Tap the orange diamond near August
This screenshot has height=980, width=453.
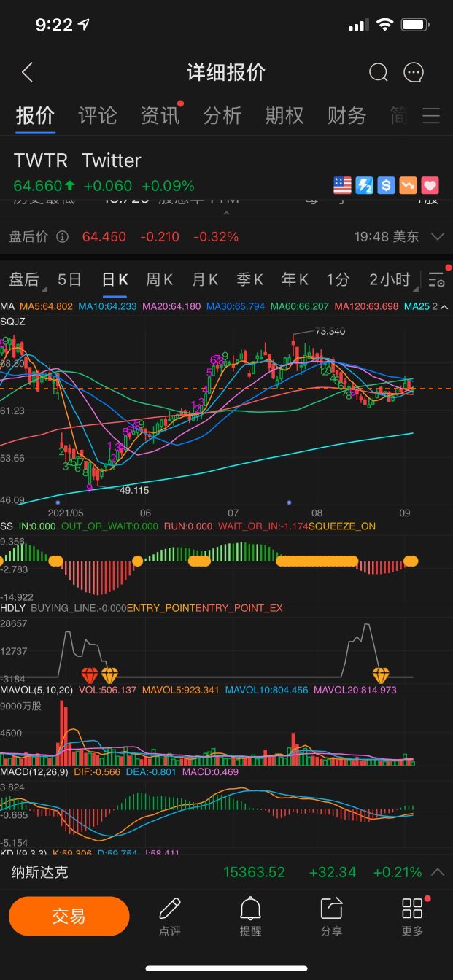(381, 674)
